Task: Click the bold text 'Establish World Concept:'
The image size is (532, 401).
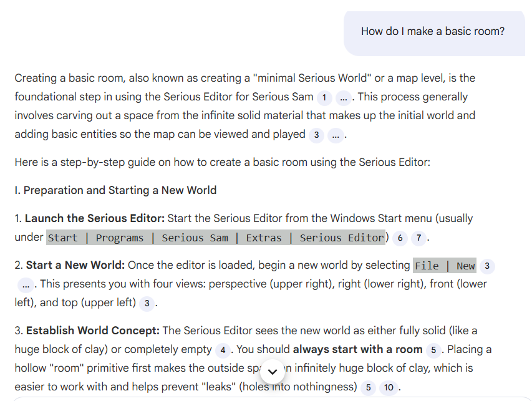Action: click(x=93, y=331)
